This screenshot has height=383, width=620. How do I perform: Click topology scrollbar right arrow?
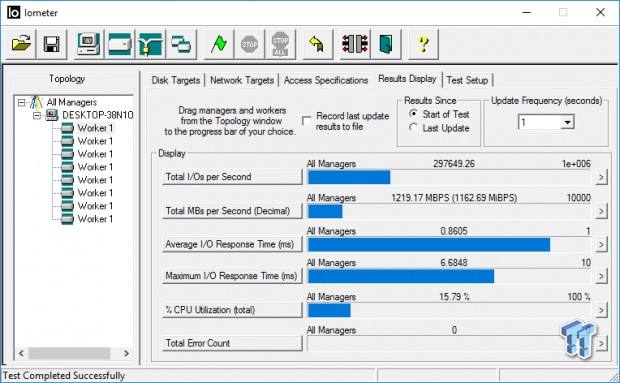click(127, 353)
